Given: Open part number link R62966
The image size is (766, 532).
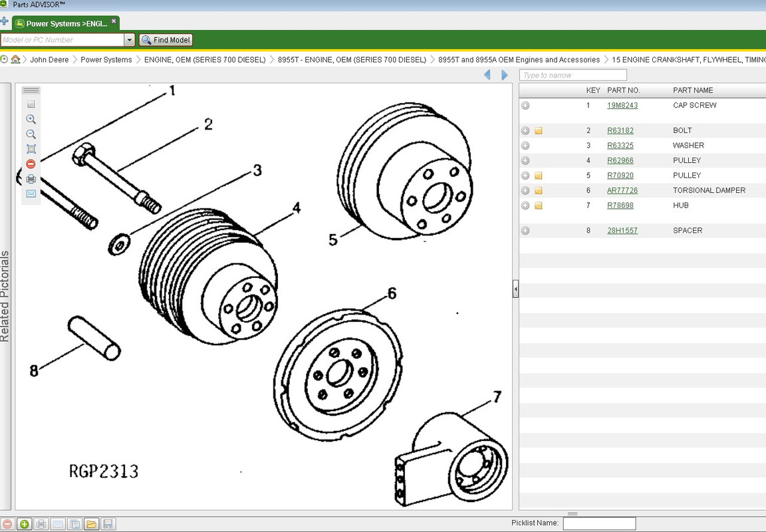Looking at the screenshot, I should tap(620, 160).
